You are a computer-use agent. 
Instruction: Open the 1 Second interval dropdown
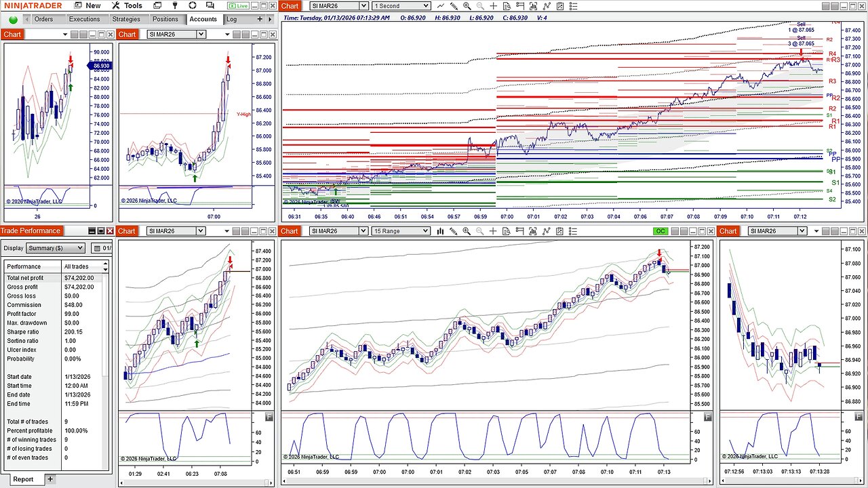click(400, 5)
